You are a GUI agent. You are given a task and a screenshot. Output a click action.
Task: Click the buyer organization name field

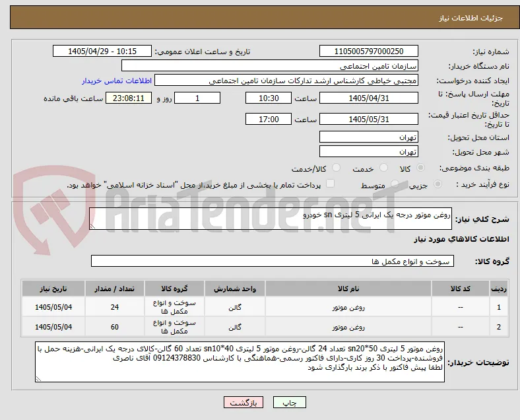point(270,65)
